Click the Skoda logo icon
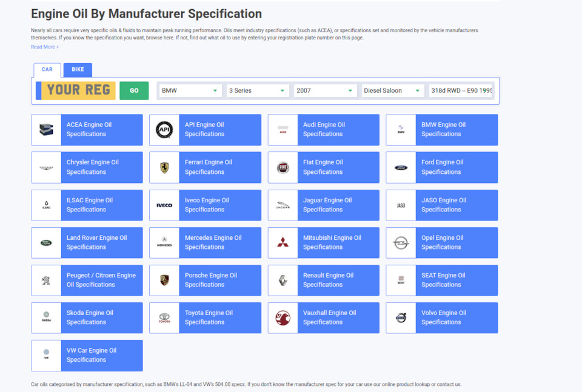The height and width of the screenshot is (392, 582). click(47, 317)
